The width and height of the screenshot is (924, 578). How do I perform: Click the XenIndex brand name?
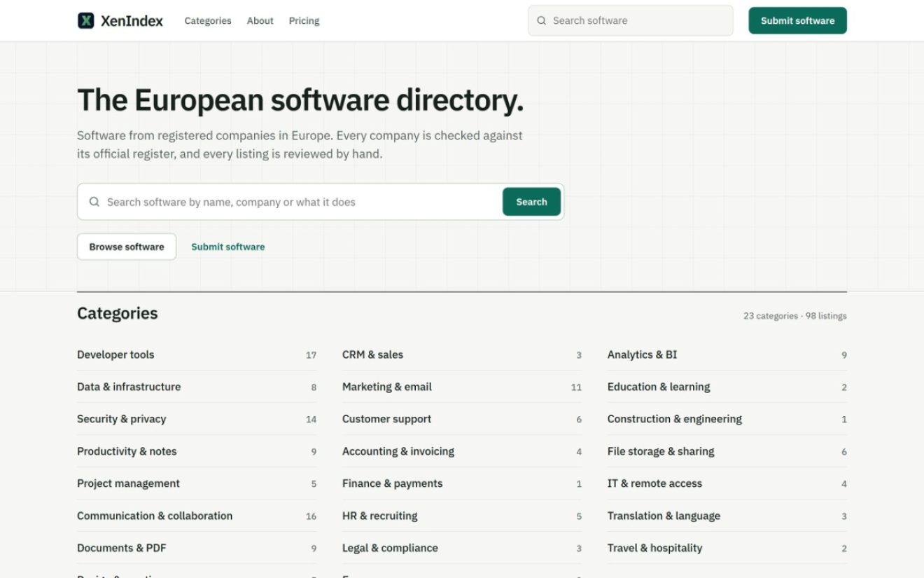(132, 21)
